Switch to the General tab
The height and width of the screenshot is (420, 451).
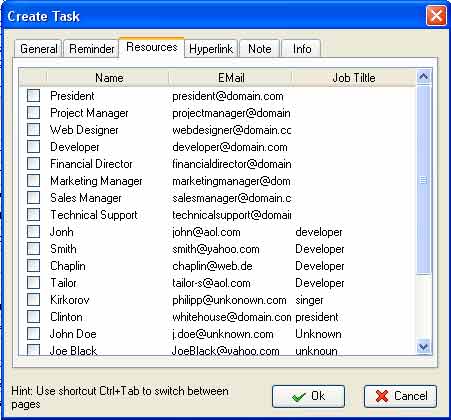(x=39, y=49)
